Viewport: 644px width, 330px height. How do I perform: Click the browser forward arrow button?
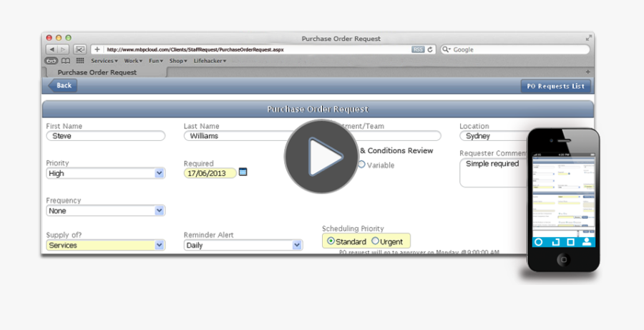click(63, 49)
